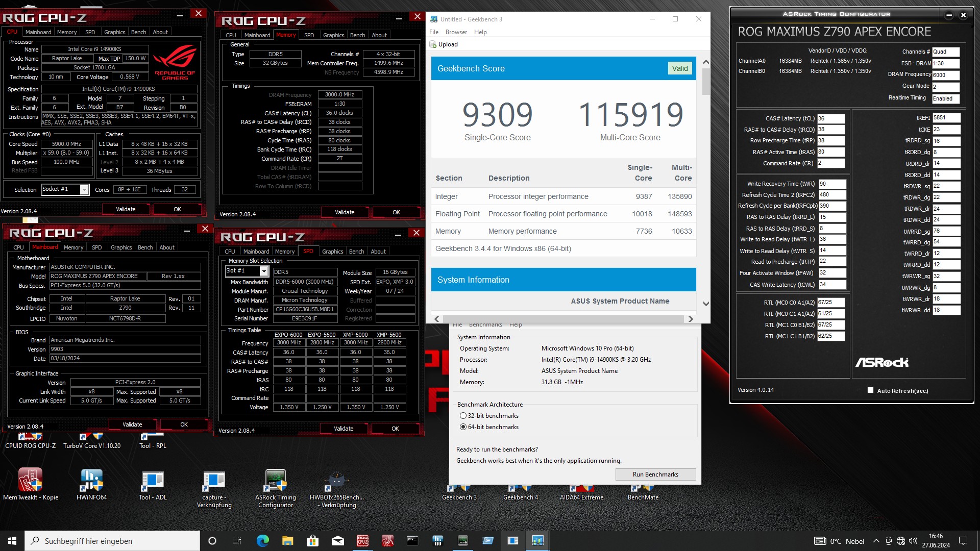Screen dimensions: 980x551
Task: Minimize the ASRock Timing Configurator window
Action: (x=949, y=15)
